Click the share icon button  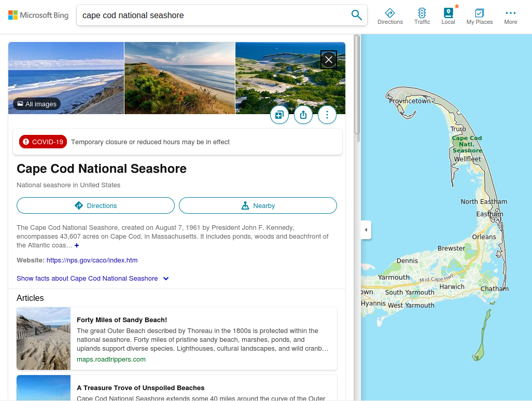pyautogui.click(x=303, y=115)
